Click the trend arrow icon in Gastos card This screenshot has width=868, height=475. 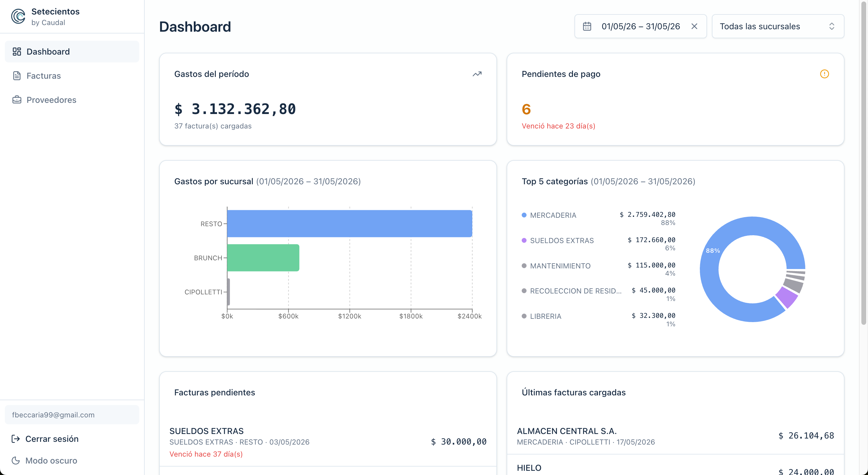[x=477, y=74]
